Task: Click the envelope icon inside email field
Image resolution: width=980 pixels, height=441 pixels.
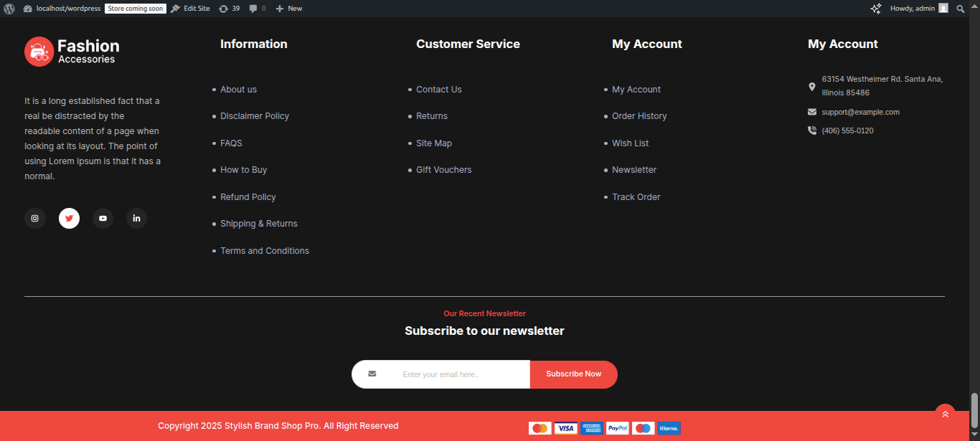Action: [372, 374]
